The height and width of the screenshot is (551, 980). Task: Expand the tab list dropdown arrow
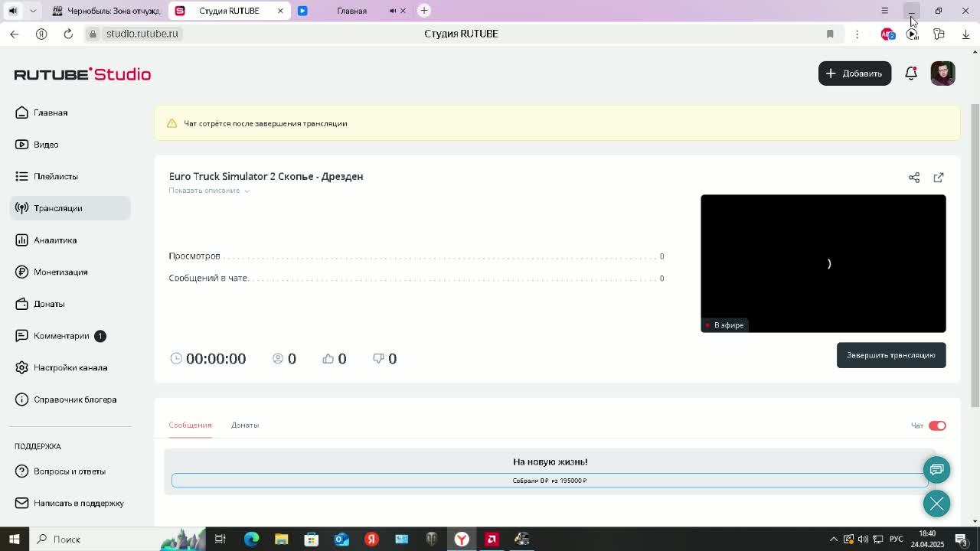33,11
